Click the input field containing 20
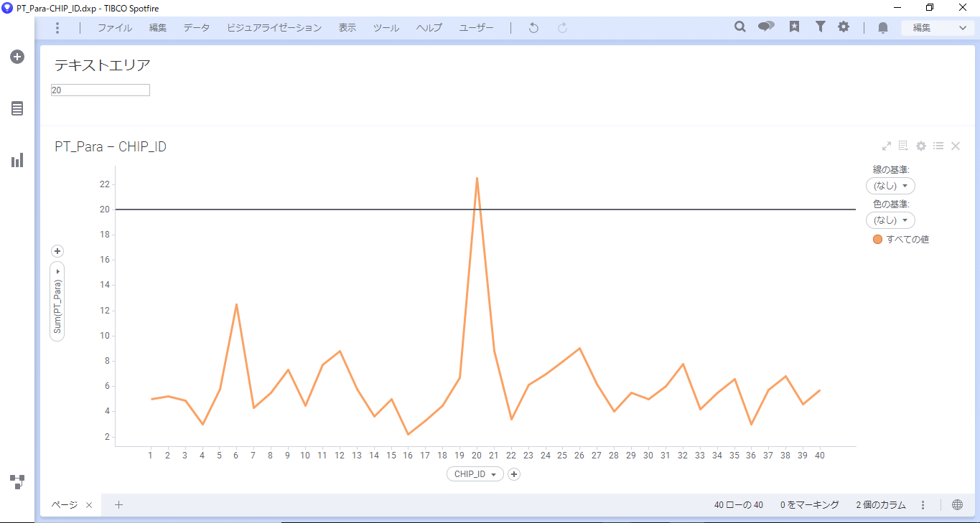The width and height of the screenshot is (980, 523). click(x=101, y=90)
